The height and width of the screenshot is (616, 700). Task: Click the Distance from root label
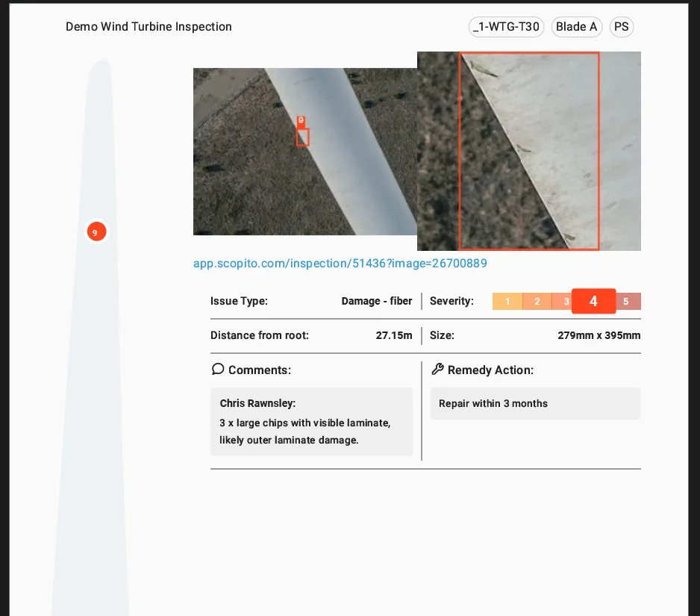point(260,335)
